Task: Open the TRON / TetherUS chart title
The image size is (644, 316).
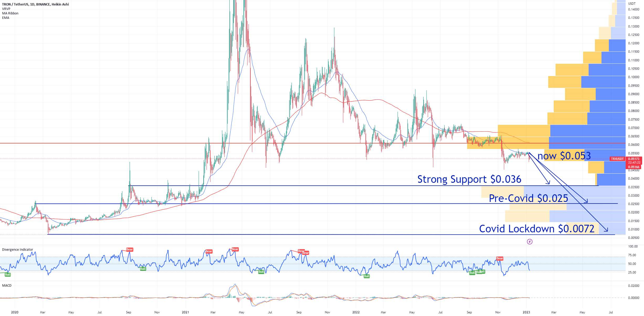Action: [35, 4]
